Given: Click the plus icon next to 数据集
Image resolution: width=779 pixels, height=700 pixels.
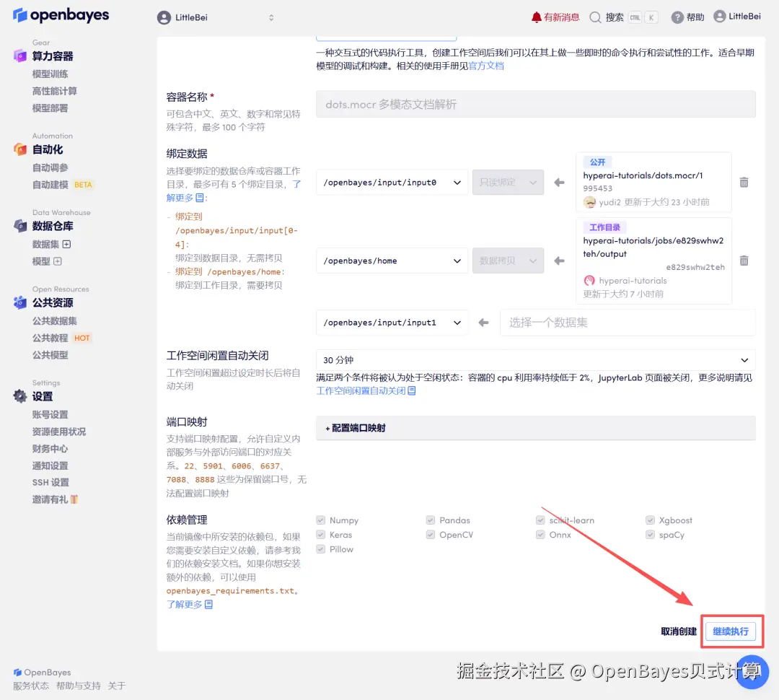Looking at the screenshot, I should pyautogui.click(x=66, y=244).
